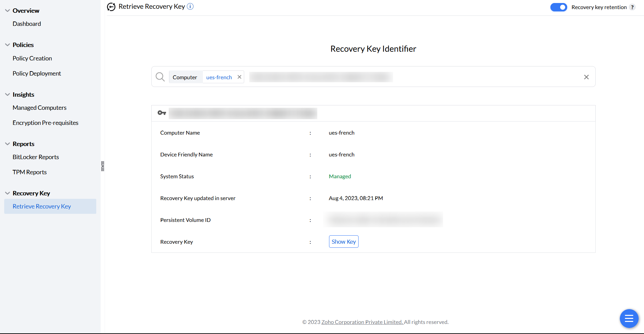The height and width of the screenshot is (334, 644).
Task: Collapse the Policies section
Action: 7,45
